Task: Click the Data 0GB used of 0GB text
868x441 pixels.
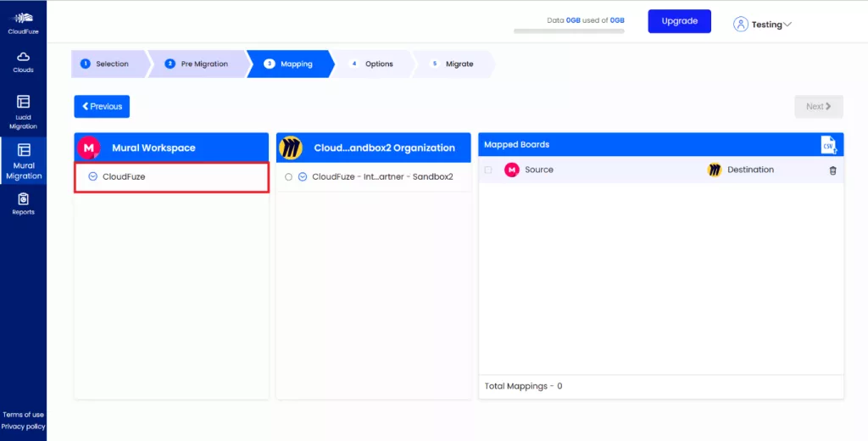Action: (x=586, y=20)
